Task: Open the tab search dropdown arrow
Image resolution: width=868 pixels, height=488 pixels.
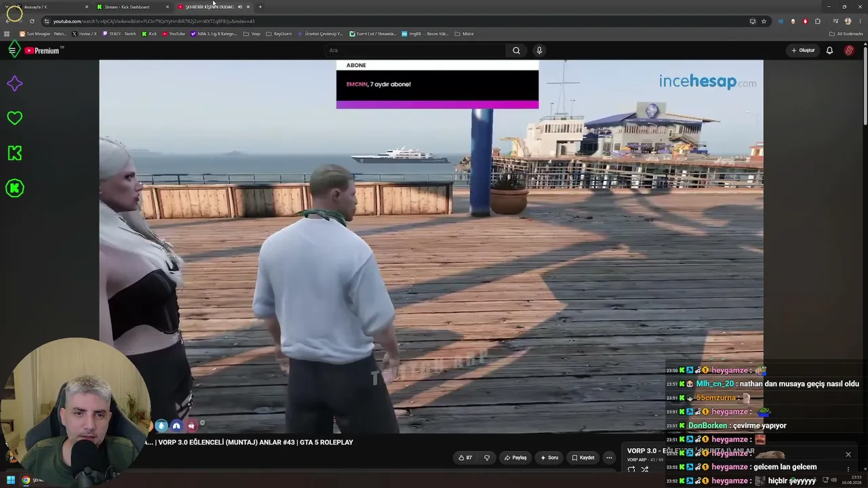Action: [x=5, y=7]
